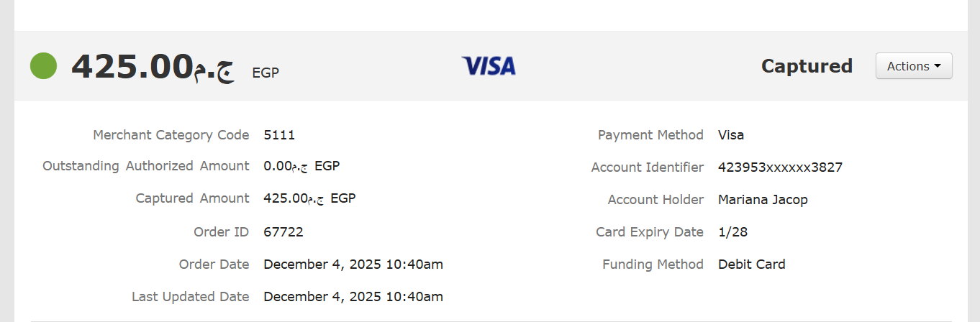Click the Captured status label
980x322 pixels.
click(807, 66)
